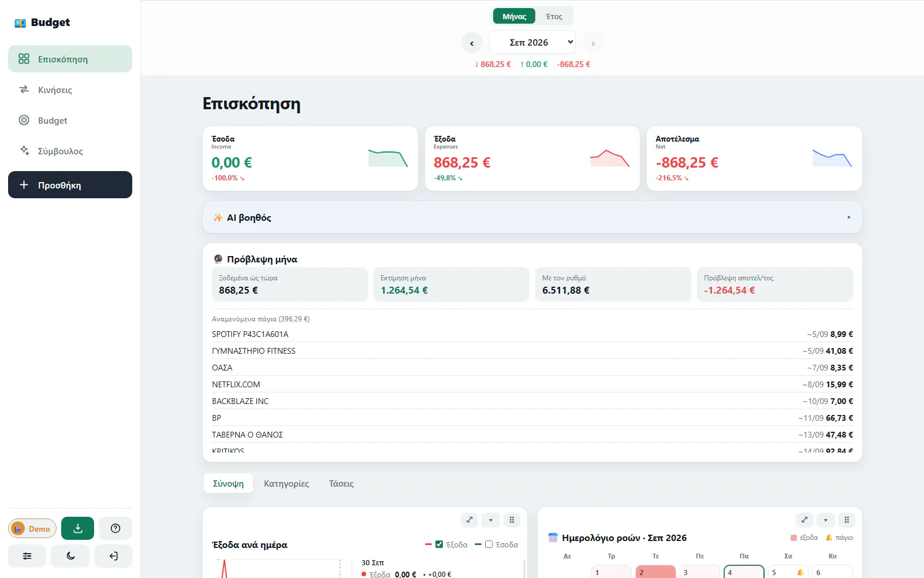924x578 pixels.
Task: Click the Εκτίμηση μήνα forecast tile
Action: click(452, 284)
